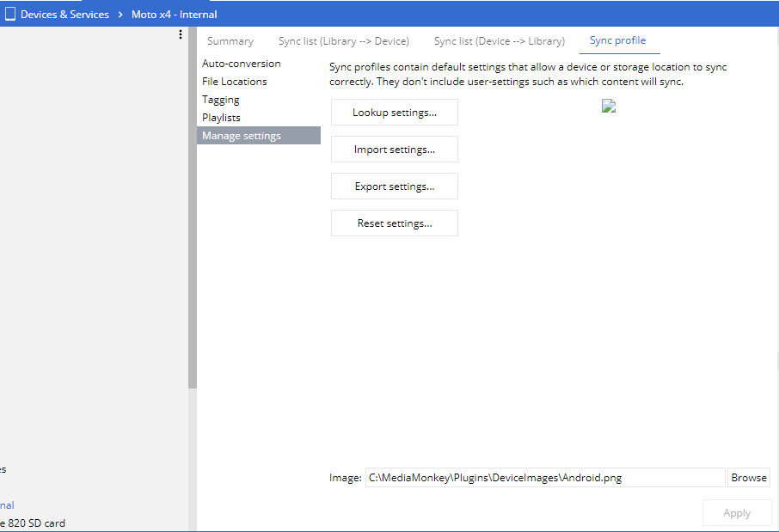Click the device icon in the title bar
The image size is (779, 532).
point(10,14)
